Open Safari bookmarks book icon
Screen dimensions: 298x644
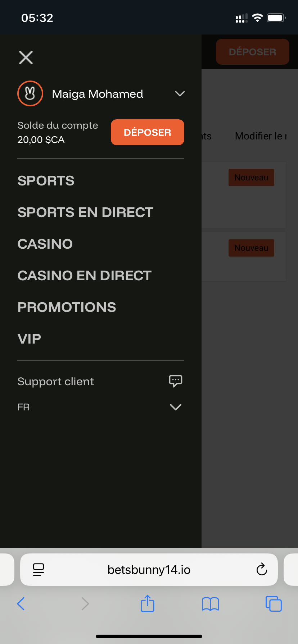tap(210, 604)
